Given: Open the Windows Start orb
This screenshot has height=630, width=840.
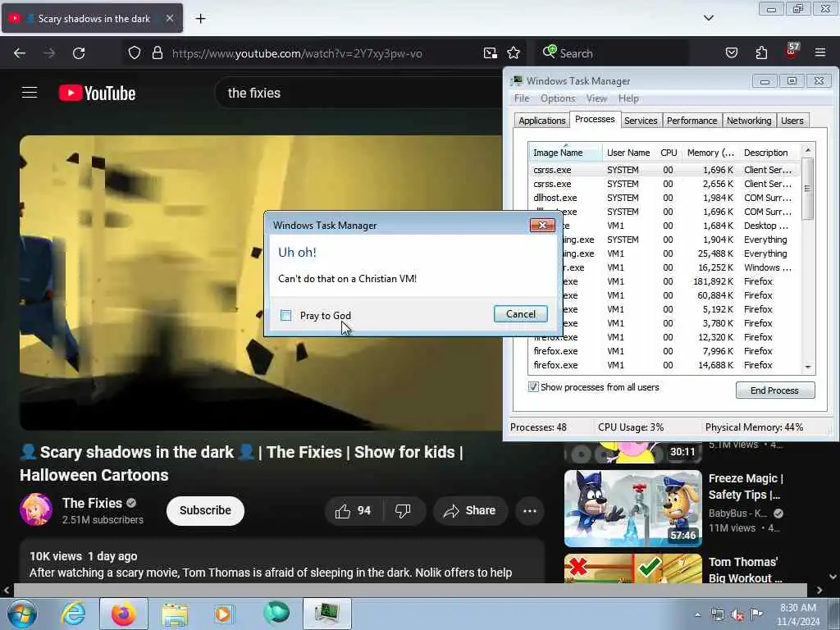Looking at the screenshot, I should point(22,614).
